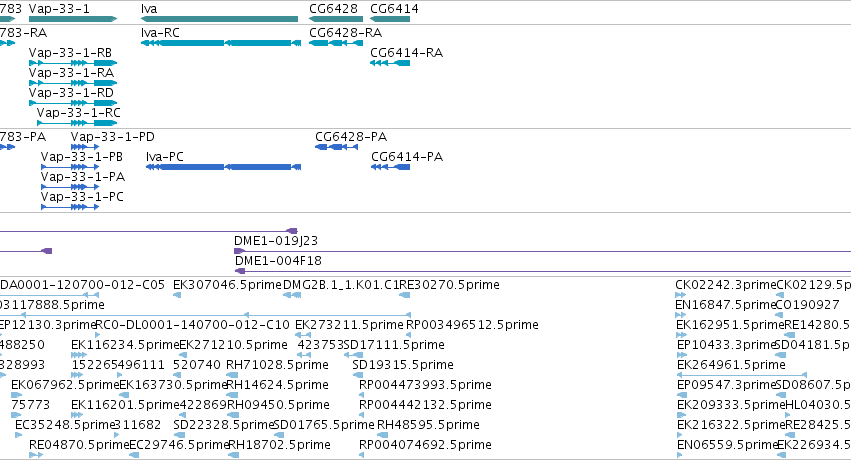Select EST SD22328.5prime
This screenshot has height=460, width=851.
(x=224, y=425)
